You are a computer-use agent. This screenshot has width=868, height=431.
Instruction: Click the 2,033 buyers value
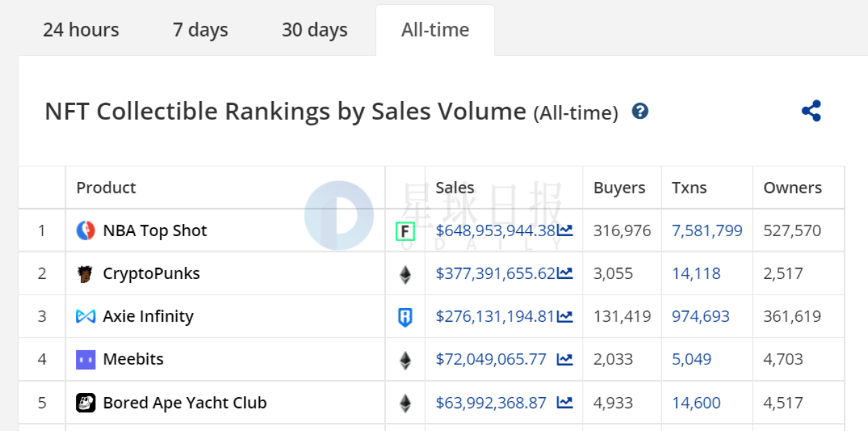point(613,359)
